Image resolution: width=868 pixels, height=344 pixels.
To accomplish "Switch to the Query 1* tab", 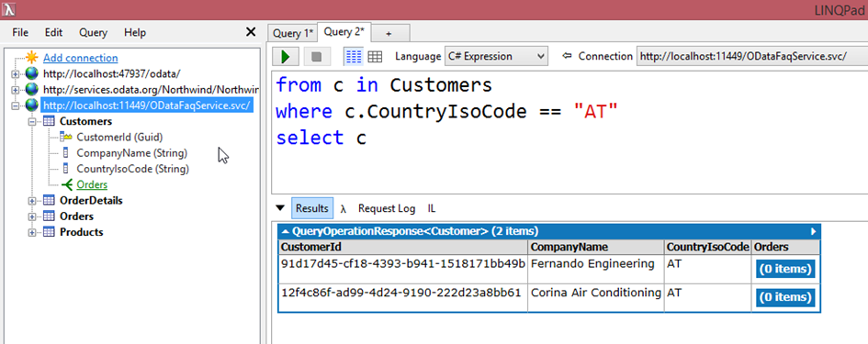I will (293, 34).
